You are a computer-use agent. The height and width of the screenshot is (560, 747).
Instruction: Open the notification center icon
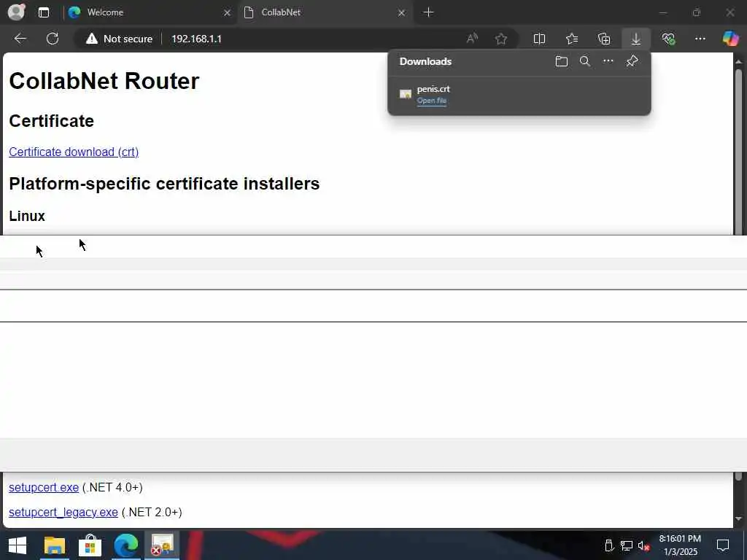point(723,545)
